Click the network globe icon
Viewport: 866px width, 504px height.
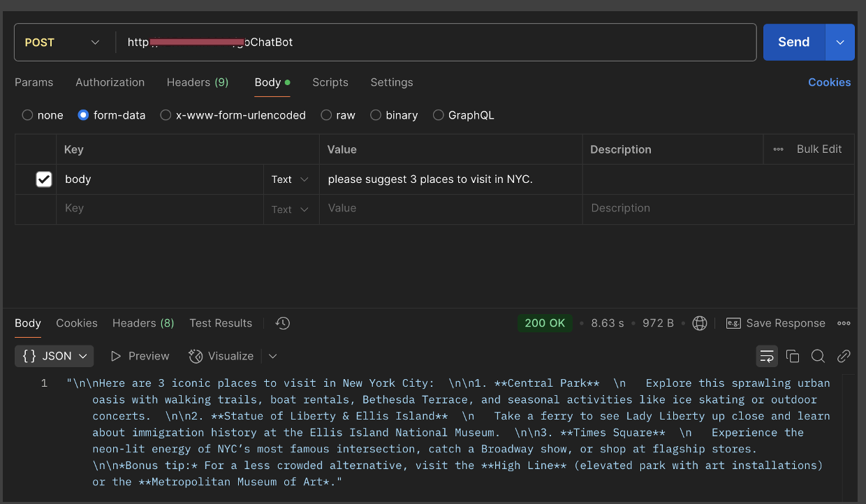(x=700, y=323)
